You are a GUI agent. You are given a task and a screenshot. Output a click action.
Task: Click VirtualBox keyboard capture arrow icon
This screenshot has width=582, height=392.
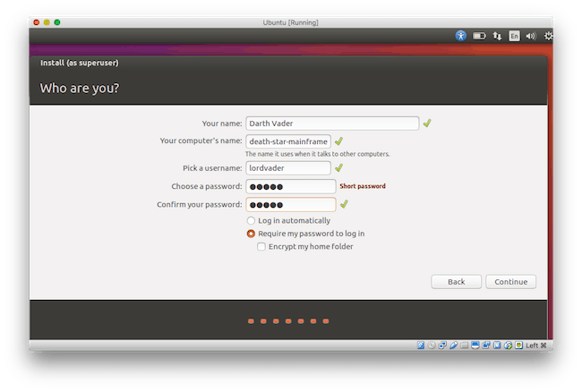coord(519,345)
